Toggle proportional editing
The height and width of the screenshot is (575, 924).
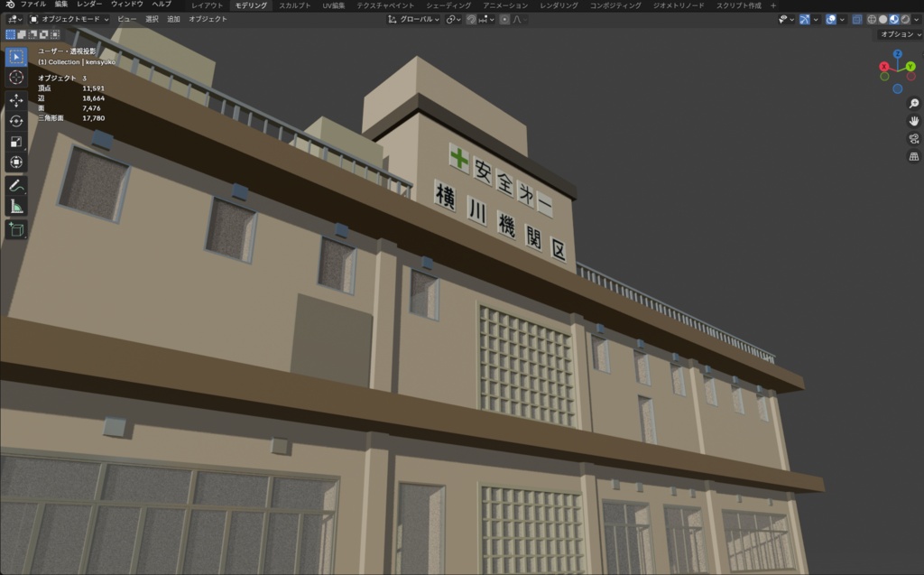point(504,20)
